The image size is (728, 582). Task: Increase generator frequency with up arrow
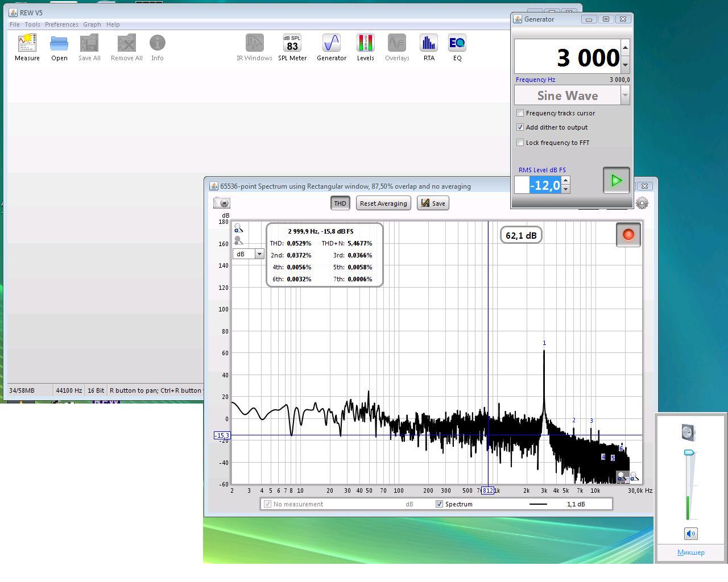[625, 48]
